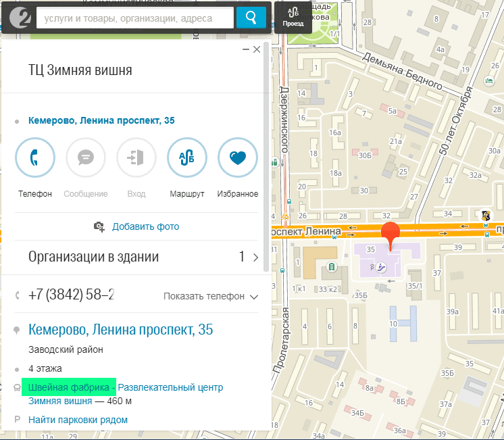Screen dimensions: 504x440
Task: Open the Швейная фабрика stop link
Action: (68, 387)
